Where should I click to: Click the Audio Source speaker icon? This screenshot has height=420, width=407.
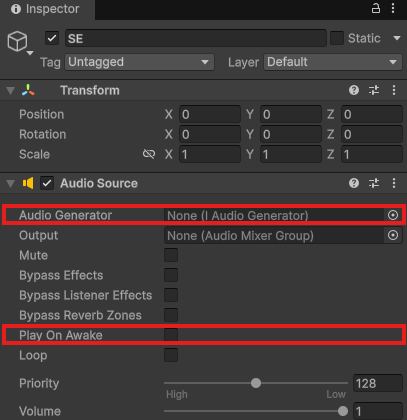click(x=28, y=183)
